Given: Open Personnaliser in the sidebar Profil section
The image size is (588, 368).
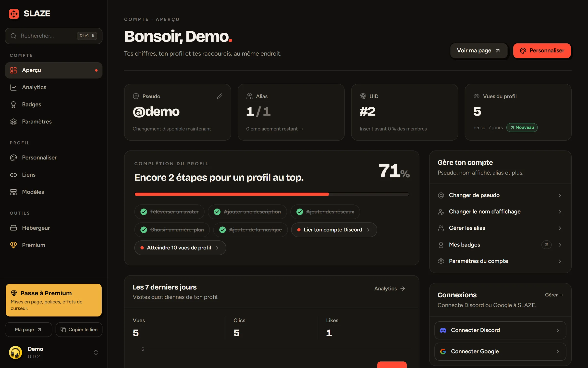Looking at the screenshot, I should tap(54, 158).
